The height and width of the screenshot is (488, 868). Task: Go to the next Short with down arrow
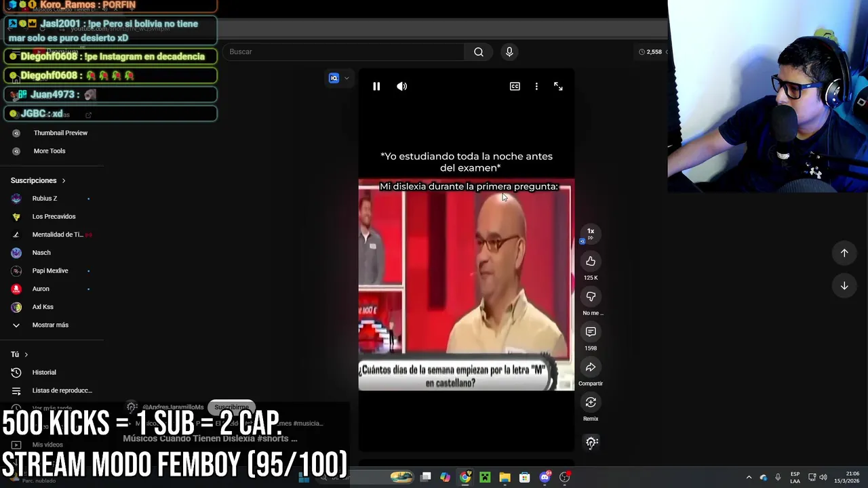844,286
